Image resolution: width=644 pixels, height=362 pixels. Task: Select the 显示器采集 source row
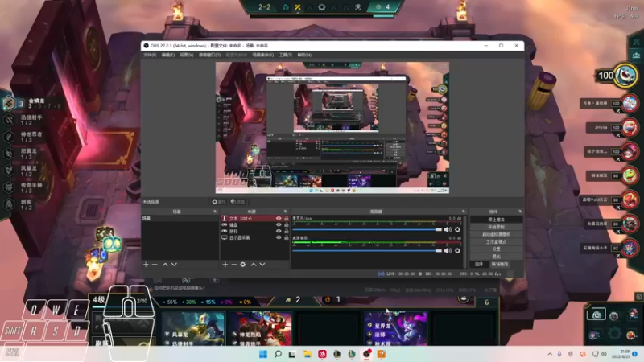point(254,237)
